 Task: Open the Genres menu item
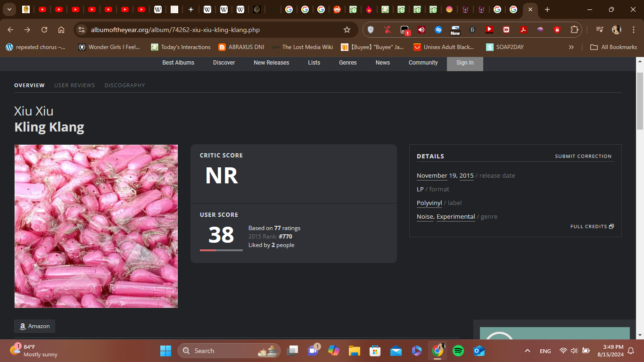[348, 63]
